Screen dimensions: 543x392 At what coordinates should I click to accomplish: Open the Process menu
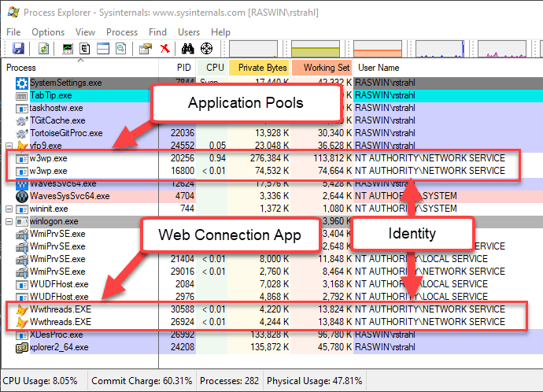(x=122, y=32)
